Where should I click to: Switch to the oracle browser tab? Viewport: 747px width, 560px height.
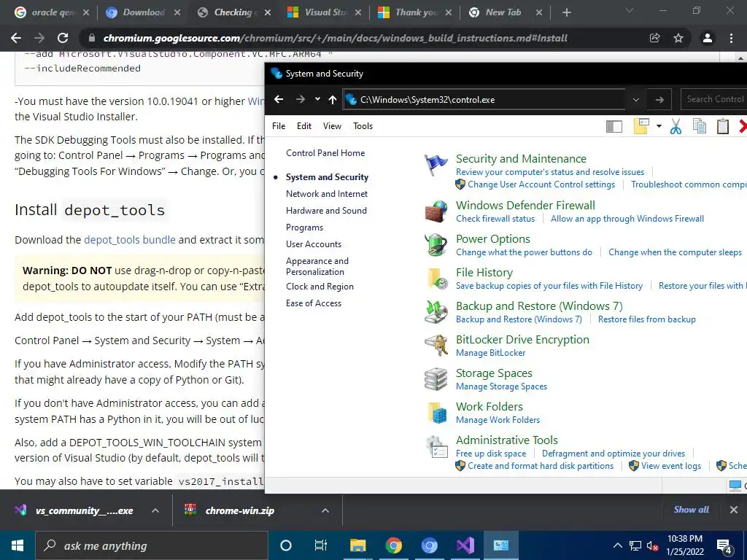pyautogui.click(x=52, y=12)
